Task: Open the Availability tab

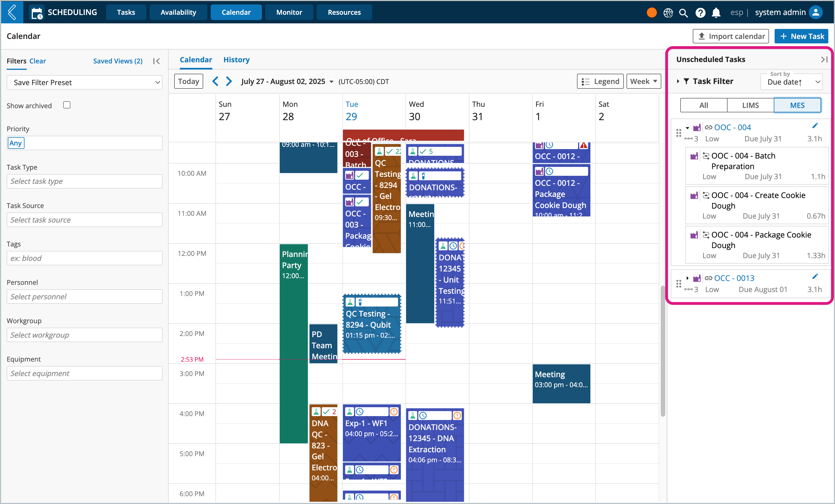Action: pos(178,12)
